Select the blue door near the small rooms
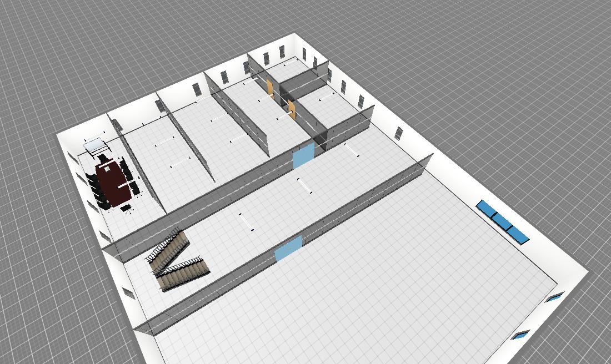 (303, 155)
